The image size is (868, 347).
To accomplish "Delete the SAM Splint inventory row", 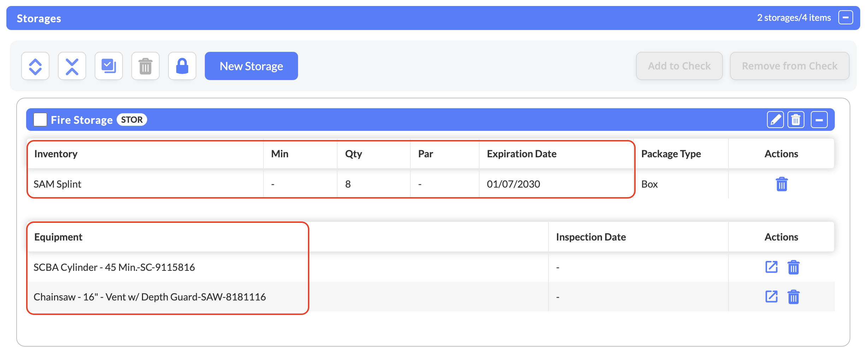I will [781, 184].
